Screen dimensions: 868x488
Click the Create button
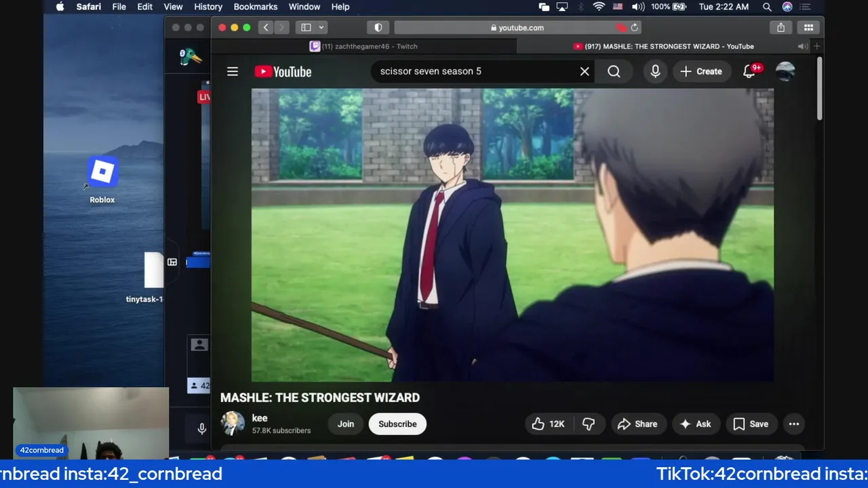point(702,71)
